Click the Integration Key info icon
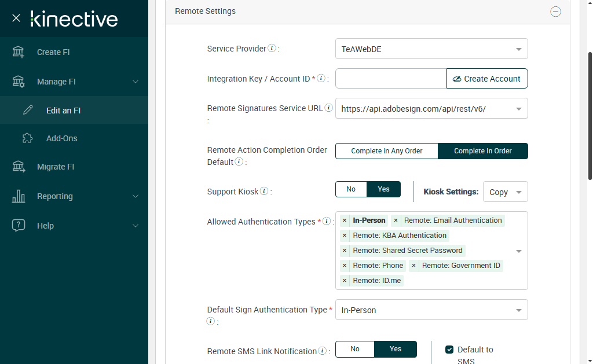Image resolution: width=593 pixels, height=364 pixels. click(x=320, y=79)
